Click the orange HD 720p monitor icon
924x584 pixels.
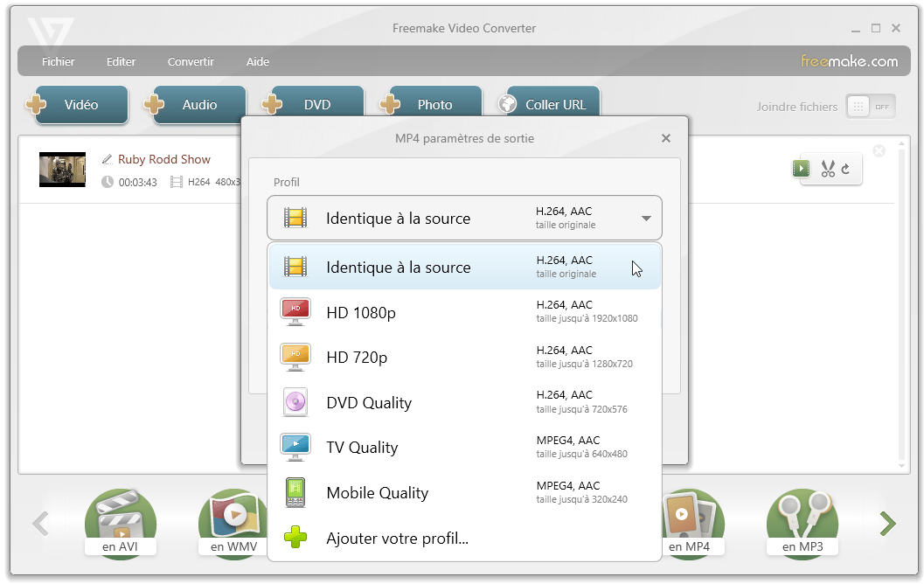click(295, 357)
